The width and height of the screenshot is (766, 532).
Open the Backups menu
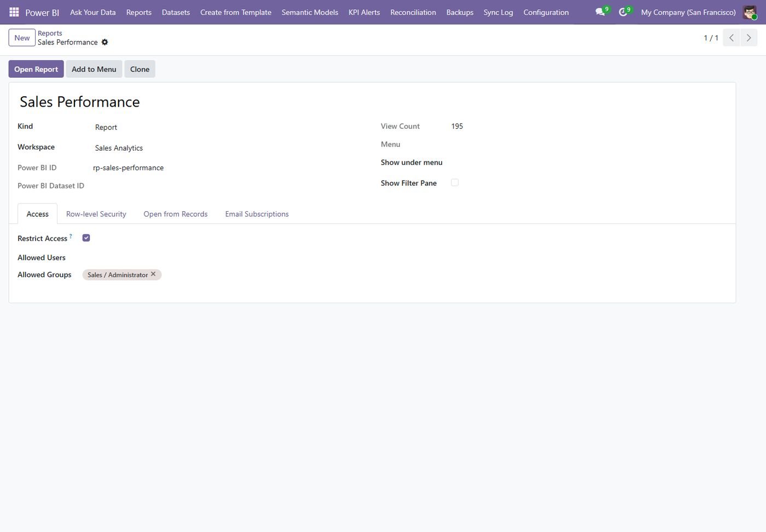click(x=460, y=12)
